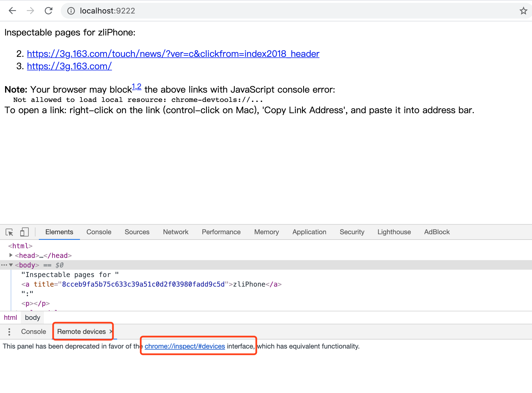Image resolution: width=532 pixels, height=393 pixels.
Task: Select the html breadcrumb item
Action: [x=10, y=318]
